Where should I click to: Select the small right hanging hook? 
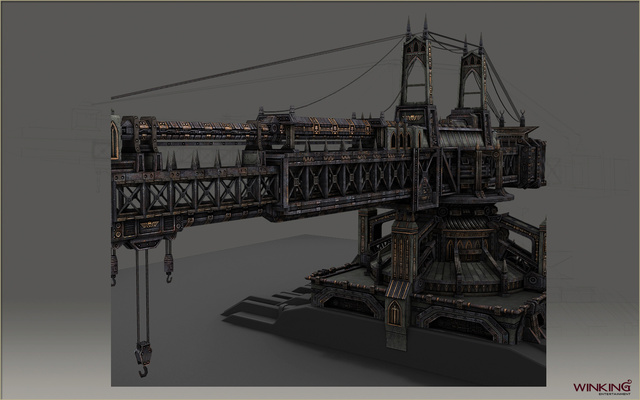(x=168, y=264)
